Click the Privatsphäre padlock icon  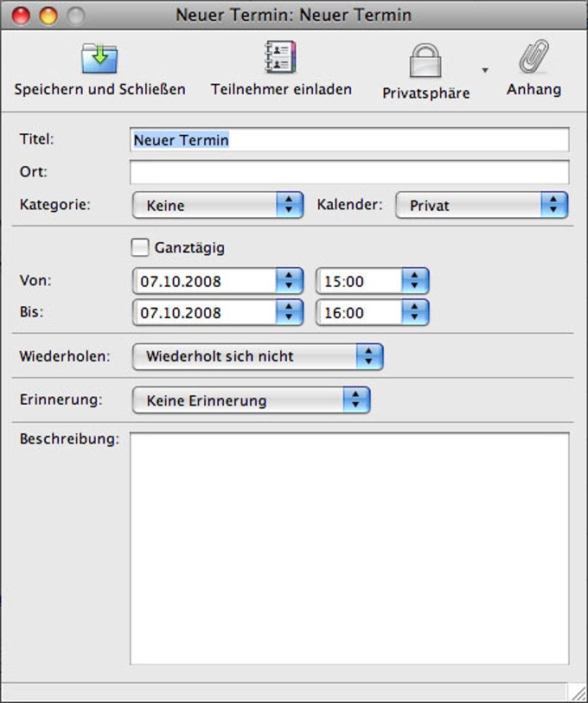425,61
